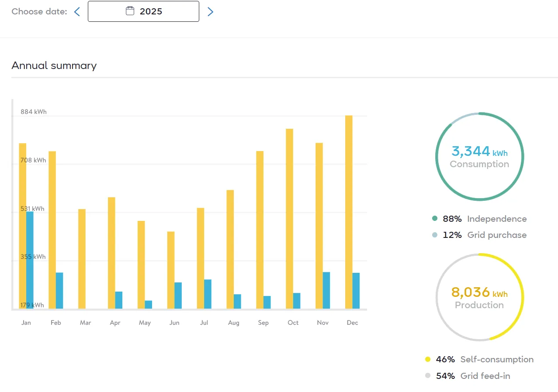Select the yellow September production bar

260,230
